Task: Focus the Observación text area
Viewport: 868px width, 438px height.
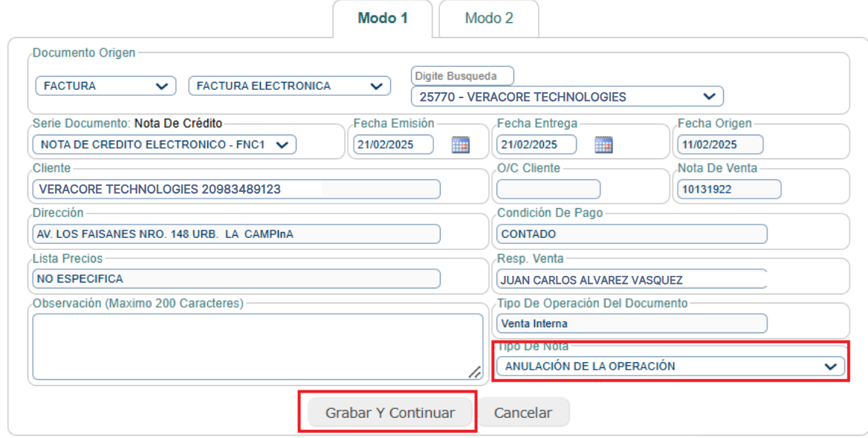Action: 253,346
